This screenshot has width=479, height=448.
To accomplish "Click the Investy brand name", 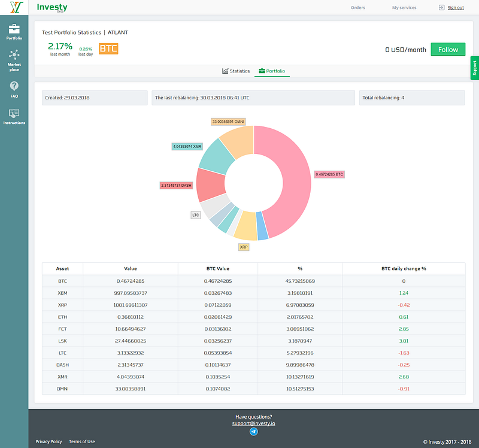I will (x=52, y=7).
